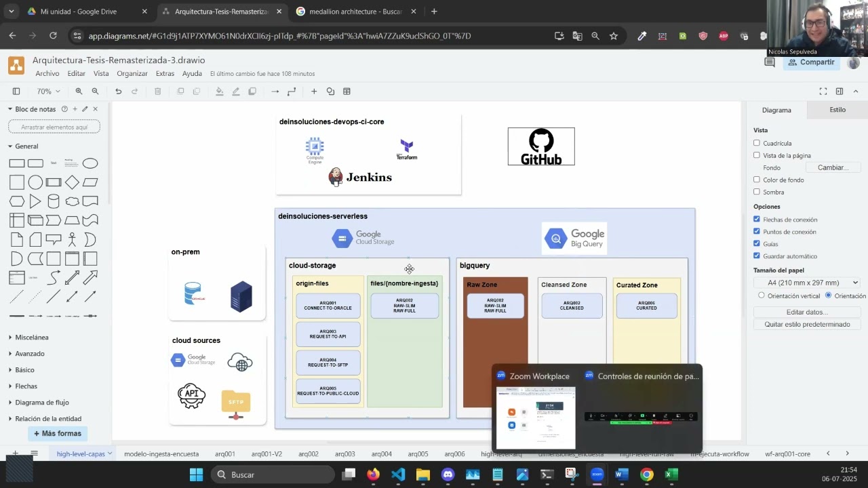
Task: Click the send to back icon
Action: coord(197,91)
